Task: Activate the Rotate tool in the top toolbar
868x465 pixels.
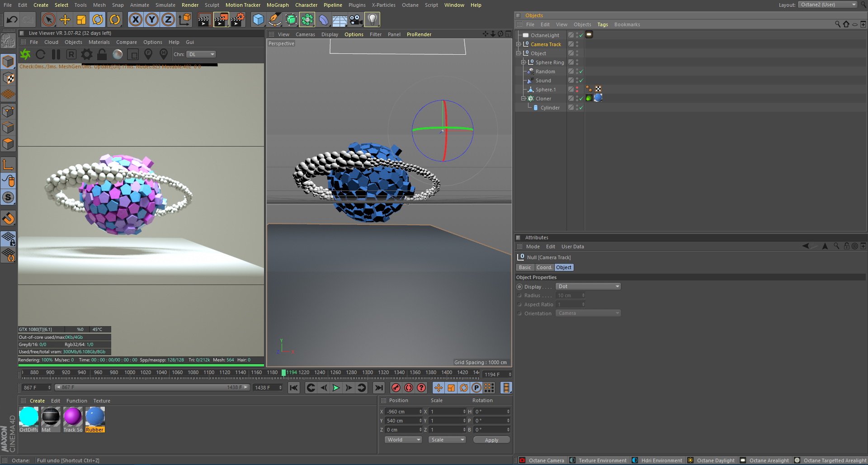Action: [98, 19]
